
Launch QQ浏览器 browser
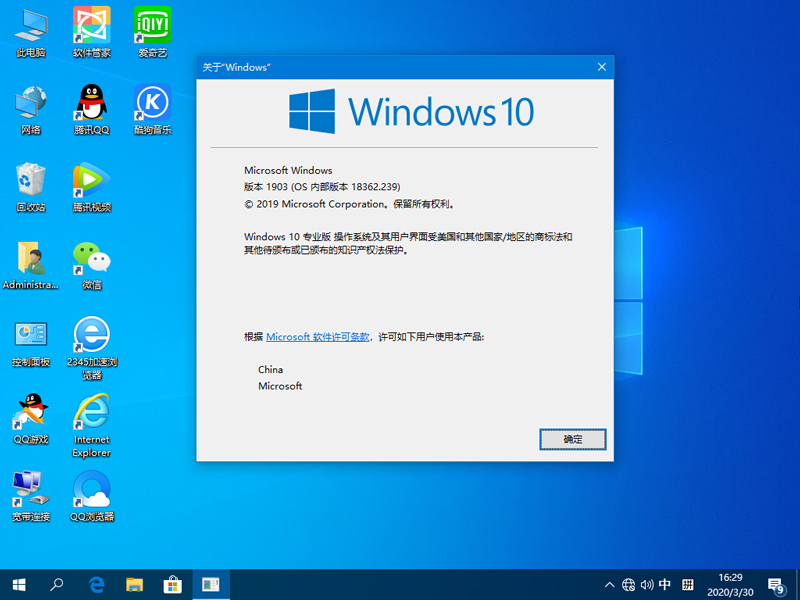tap(90, 490)
